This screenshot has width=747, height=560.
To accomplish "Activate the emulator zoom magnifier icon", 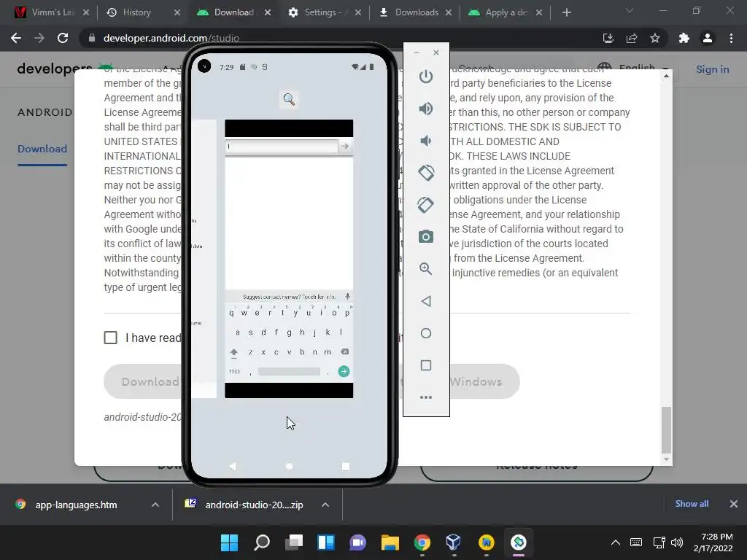I will [426, 269].
